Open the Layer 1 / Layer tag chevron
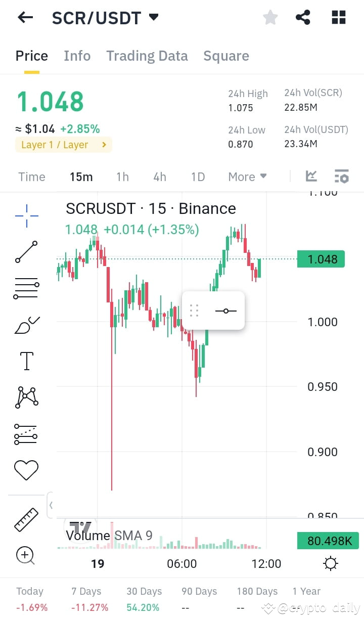364x619 pixels. pos(105,145)
